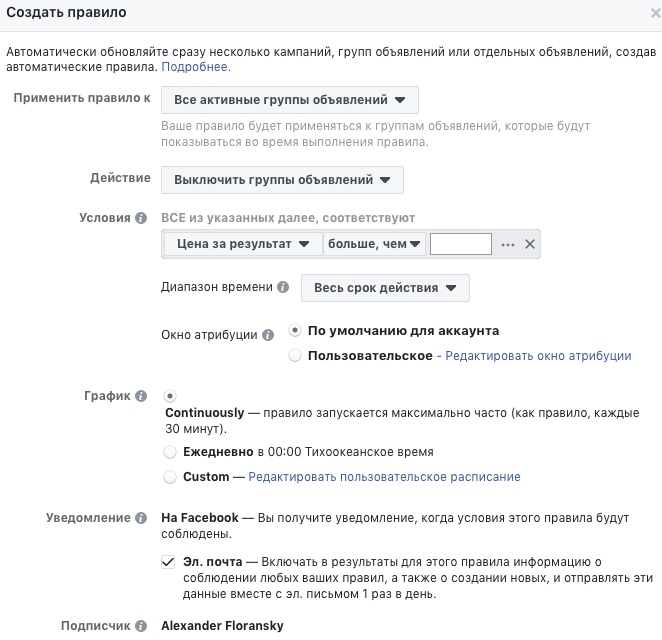
Task: Close the Создать правило dialog
Action: point(655,13)
